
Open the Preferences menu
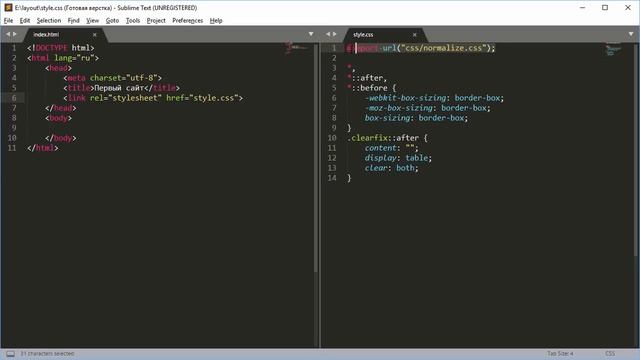click(187, 20)
